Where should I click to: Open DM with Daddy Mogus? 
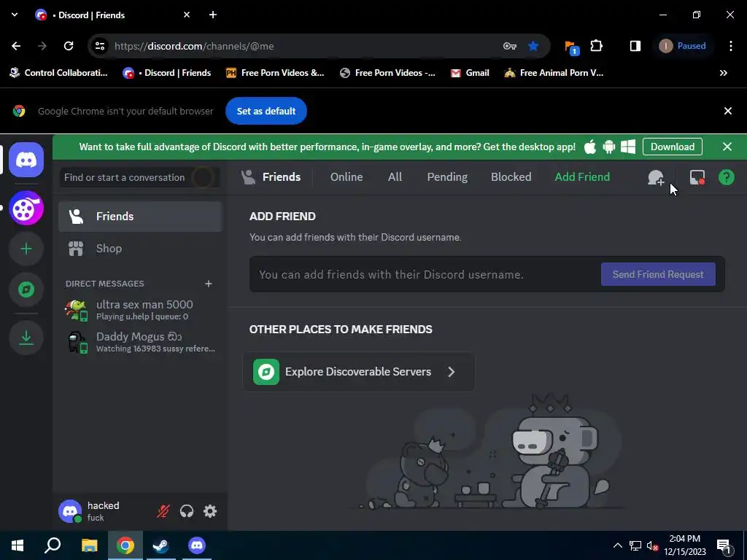[140, 342]
